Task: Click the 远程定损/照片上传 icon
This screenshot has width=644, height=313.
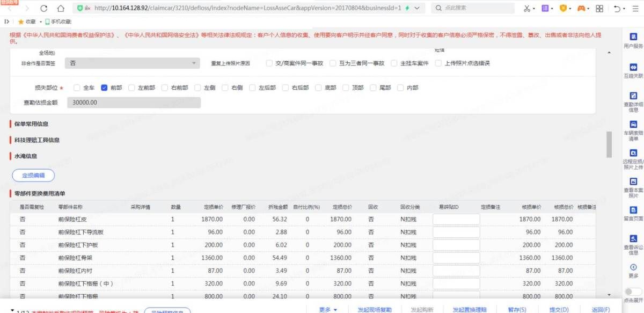Action: tap(633, 153)
